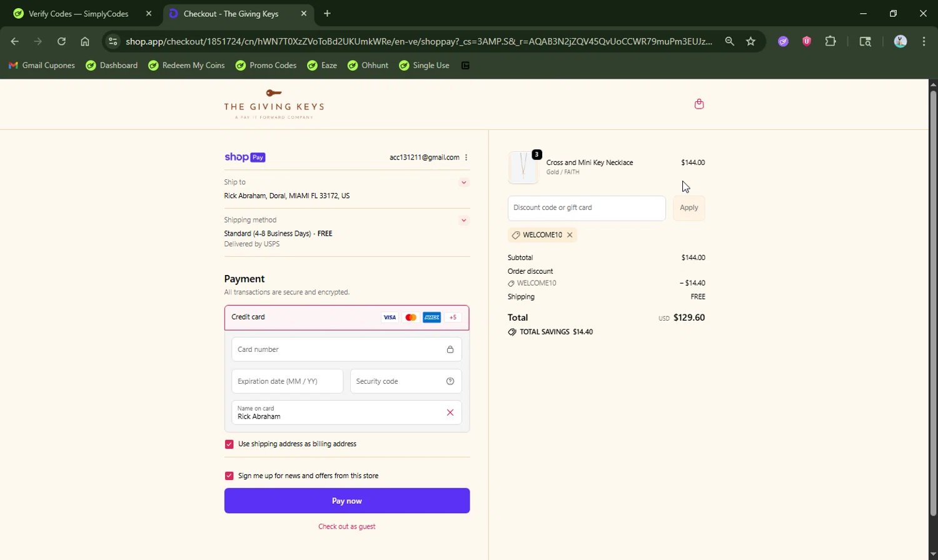Open the Eaze bookmark
The image size is (938, 560).
(322, 66)
